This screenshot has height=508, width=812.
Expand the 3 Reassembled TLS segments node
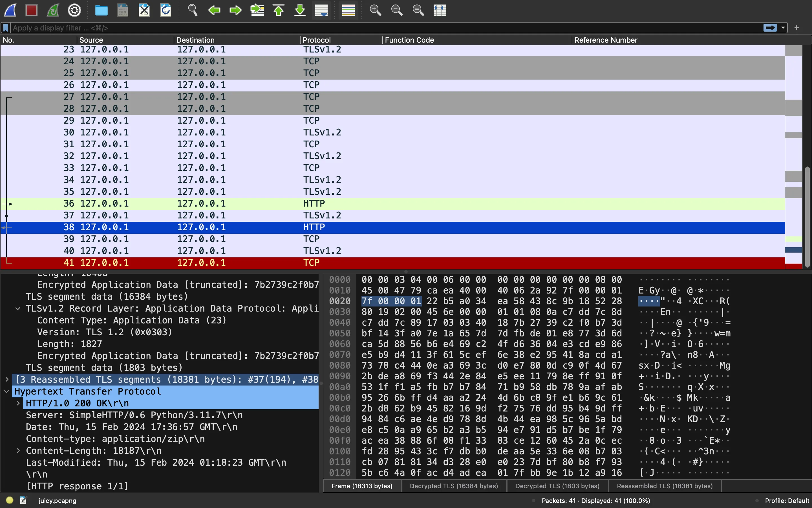(7, 379)
